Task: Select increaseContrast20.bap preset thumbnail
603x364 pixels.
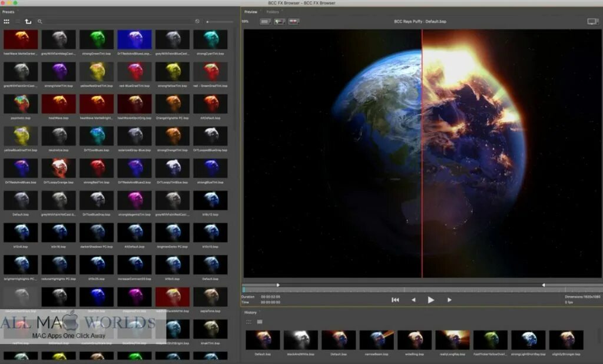Action: 134,264
